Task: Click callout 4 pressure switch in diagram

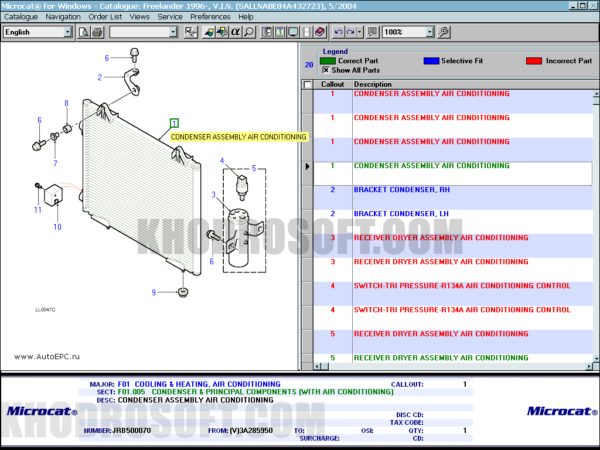Action: point(222,161)
